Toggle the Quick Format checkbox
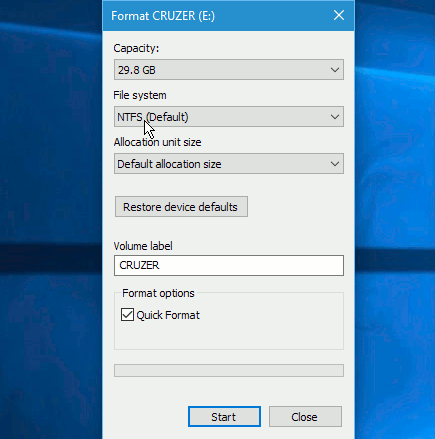Screen dimensions: 435x439 point(127,315)
